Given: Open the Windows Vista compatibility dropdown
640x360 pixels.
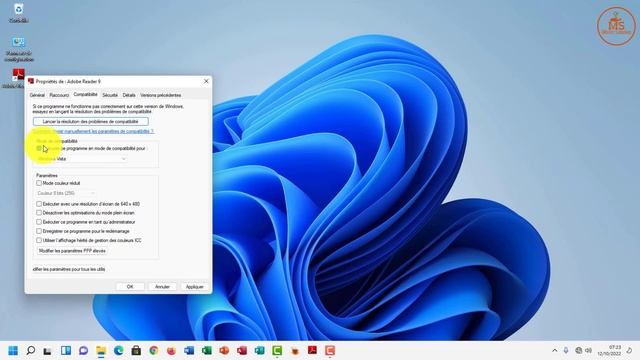Looking at the screenshot, I should coord(82,159).
